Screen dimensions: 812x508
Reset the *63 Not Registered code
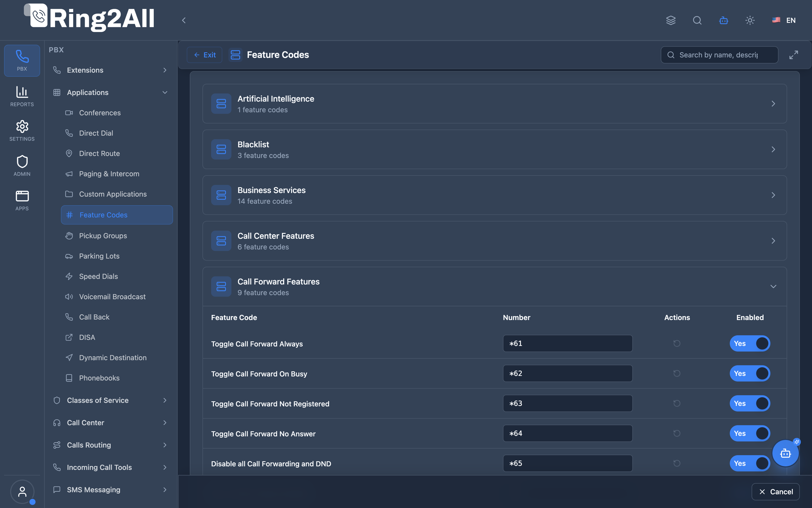click(677, 403)
